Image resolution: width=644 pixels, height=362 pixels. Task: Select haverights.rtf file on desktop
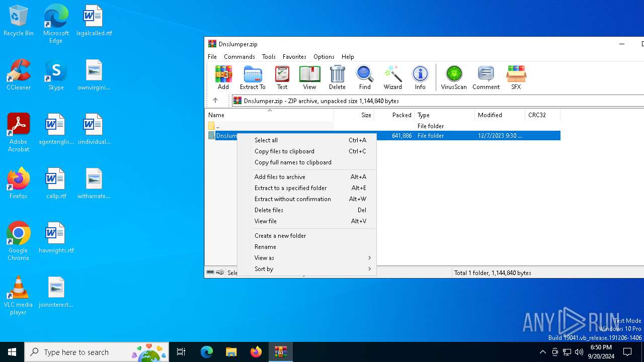[56, 238]
